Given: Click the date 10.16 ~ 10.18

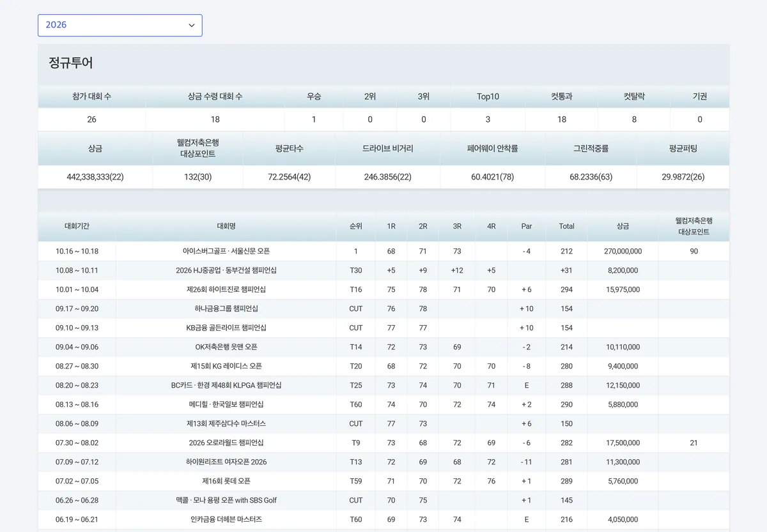Looking at the screenshot, I should (x=77, y=252).
